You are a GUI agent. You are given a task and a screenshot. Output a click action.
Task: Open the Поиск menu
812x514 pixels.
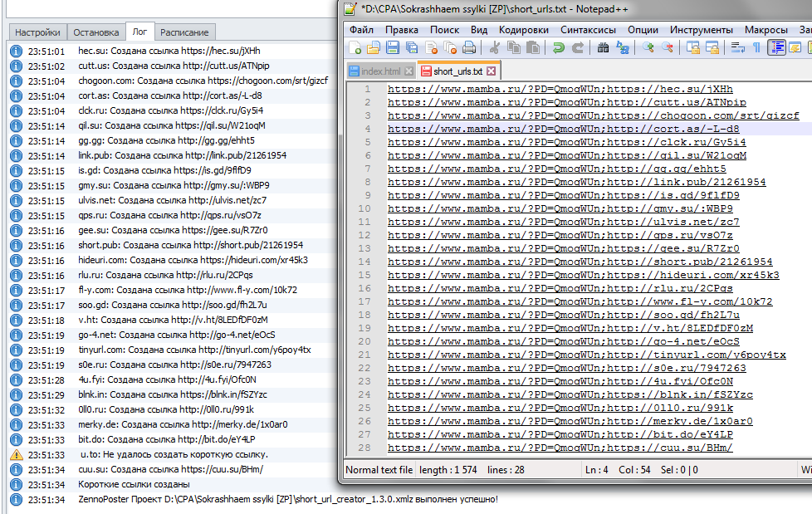point(444,30)
